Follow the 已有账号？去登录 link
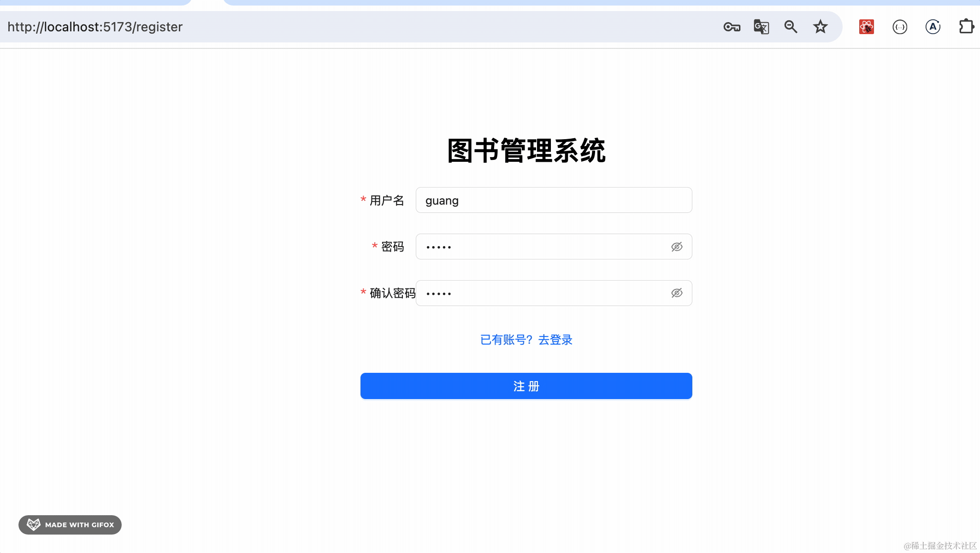Screen dimensions: 980x553 526,340
